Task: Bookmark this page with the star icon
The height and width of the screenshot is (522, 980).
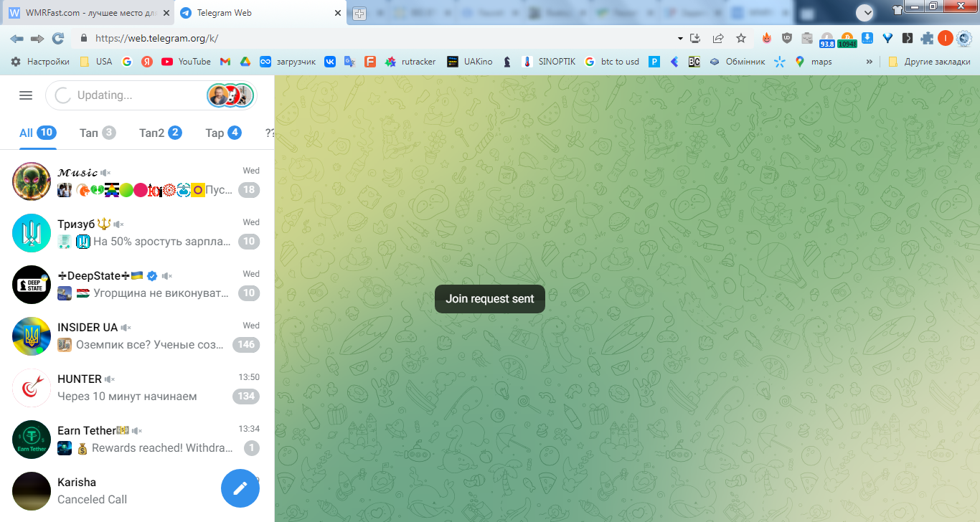Action: point(741,38)
